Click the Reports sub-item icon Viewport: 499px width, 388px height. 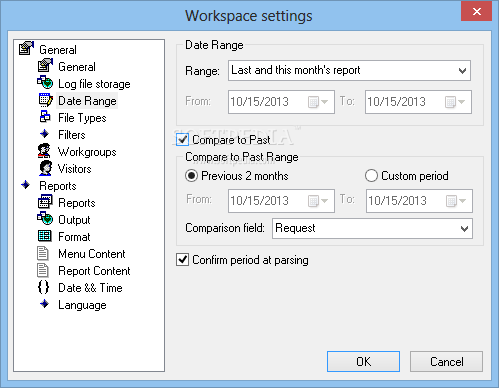click(x=45, y=202)
